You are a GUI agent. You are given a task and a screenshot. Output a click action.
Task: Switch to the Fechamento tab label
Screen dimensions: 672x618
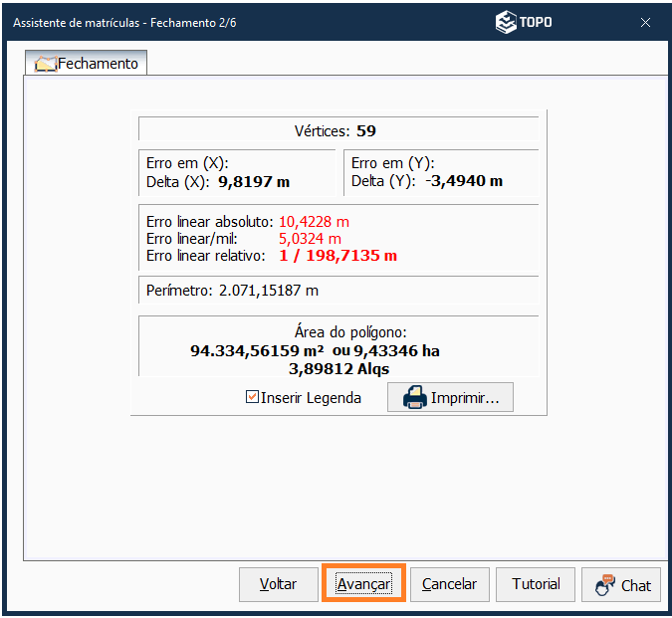[x=98, y=64]
